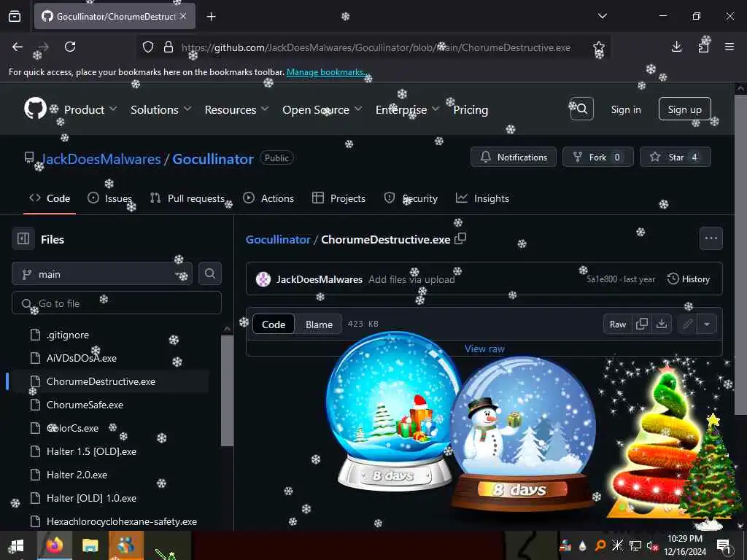The height and width of the screenshot is (560, 747).
Task: Open Firefox View icon in tab bar
Action: click(x=15, y=17)
